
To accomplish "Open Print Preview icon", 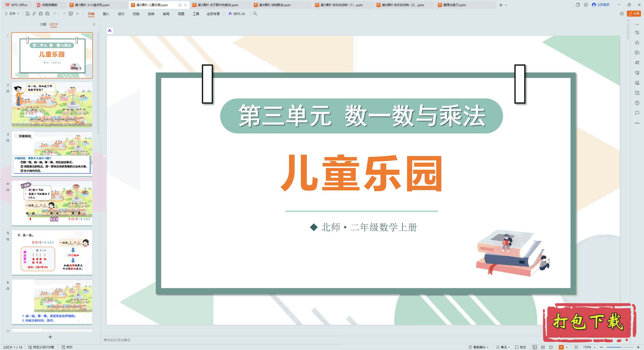I will pos(47,14).
